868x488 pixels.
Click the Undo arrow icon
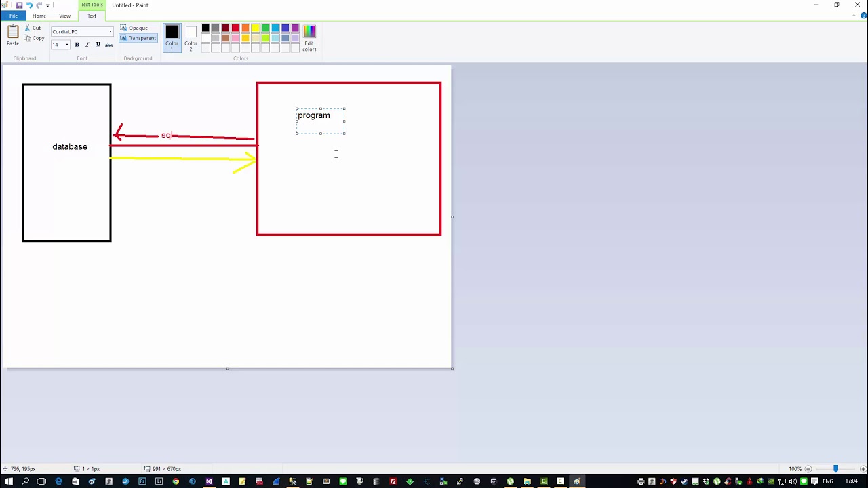(29, 5)
